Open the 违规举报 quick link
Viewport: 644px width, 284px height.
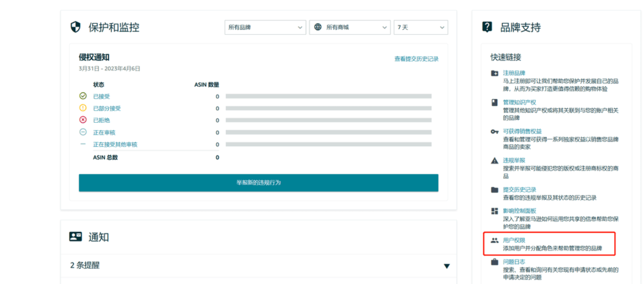(514, 160)
